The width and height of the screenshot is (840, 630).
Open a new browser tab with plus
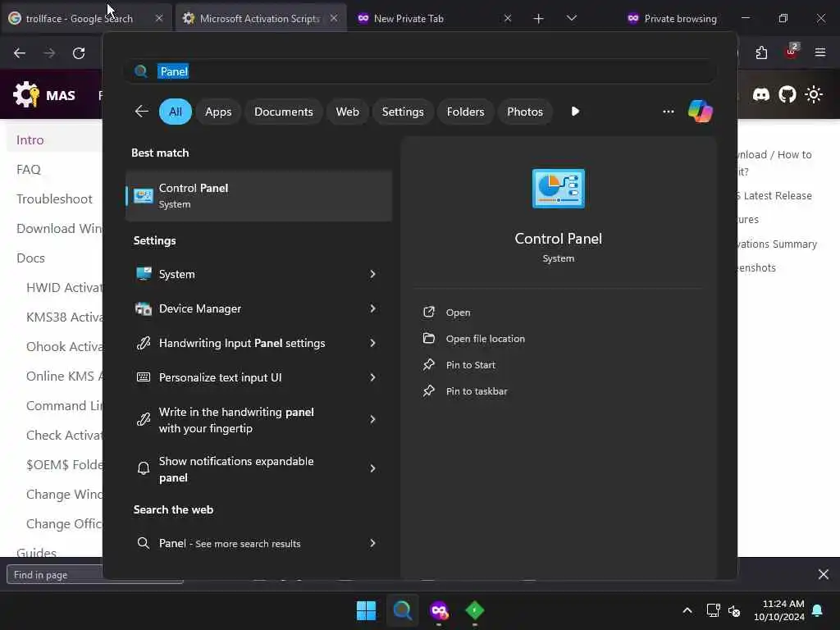(538, 19)
